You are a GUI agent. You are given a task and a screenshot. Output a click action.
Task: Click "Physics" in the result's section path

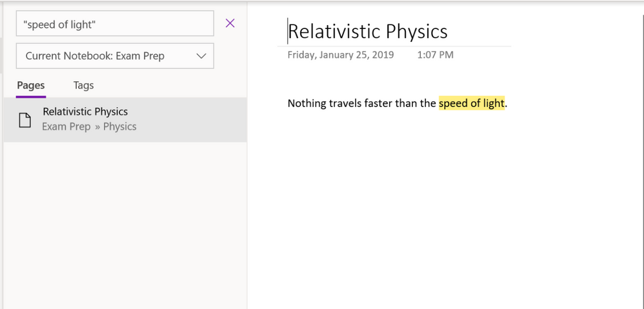[120, 126]
